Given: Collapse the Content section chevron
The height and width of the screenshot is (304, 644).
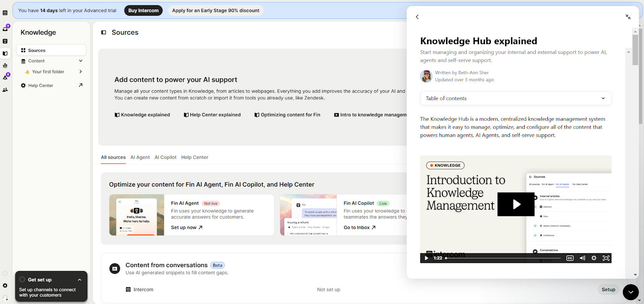Looking at the screenshot, I should (80, 61).
